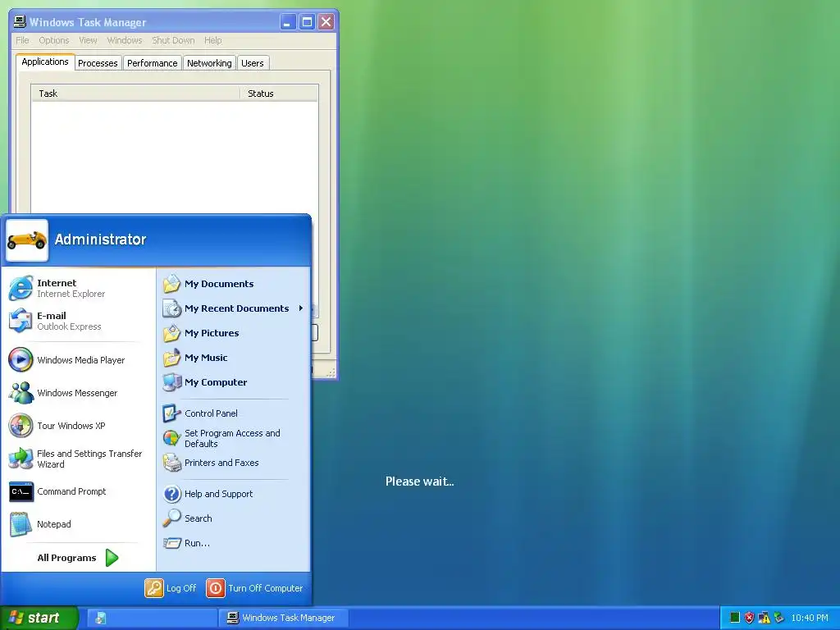The width and height of the screenshot is (840, 630).
Task: Open the View menu in Task Manager
Action: click(x=88, y=40)
